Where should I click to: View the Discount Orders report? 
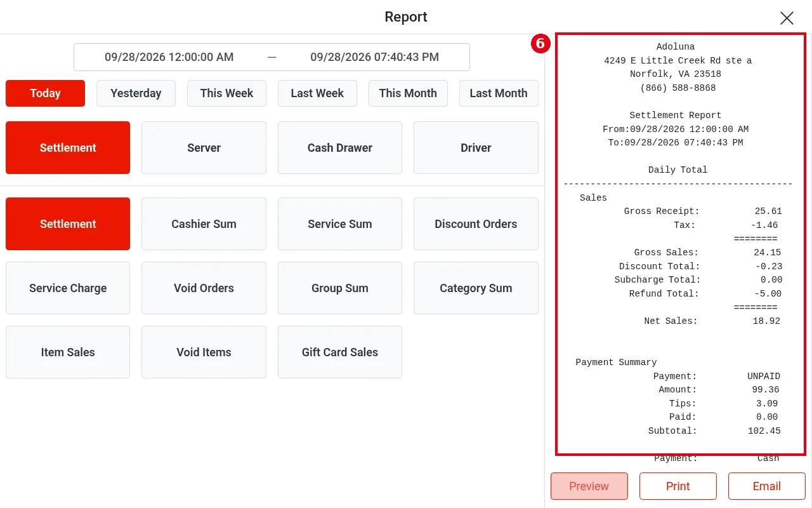pos(476,224)
